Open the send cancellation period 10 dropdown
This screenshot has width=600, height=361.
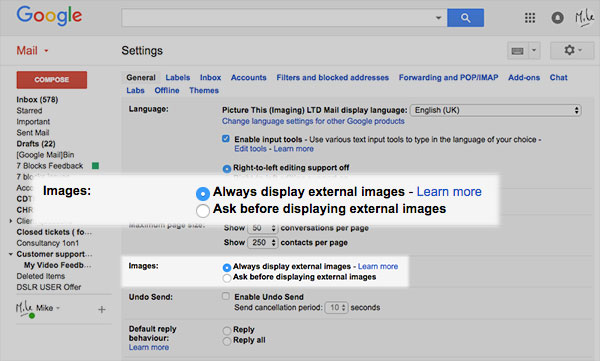[x=336, y=307]
